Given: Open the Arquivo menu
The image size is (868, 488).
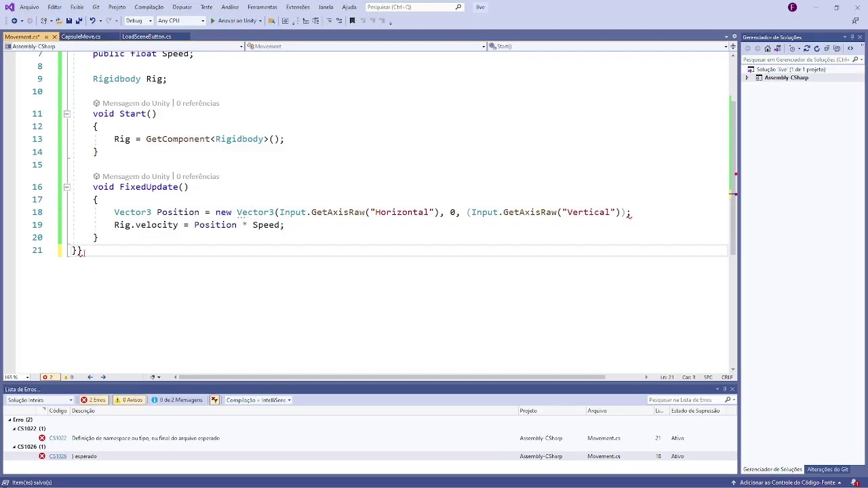Looking at the screenshot, I should click(29, 7).
